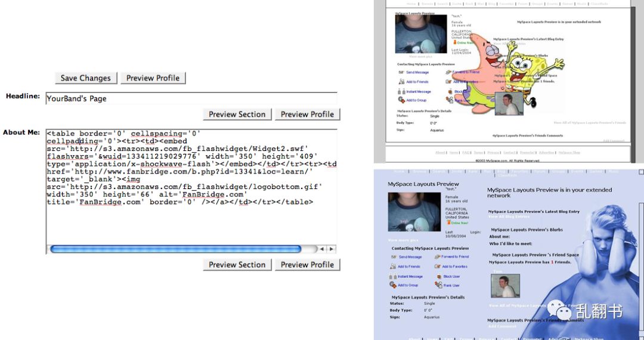Click Instant Message icon in blue preview
Screen dimensions: 644x340
(x=392, y=276)
